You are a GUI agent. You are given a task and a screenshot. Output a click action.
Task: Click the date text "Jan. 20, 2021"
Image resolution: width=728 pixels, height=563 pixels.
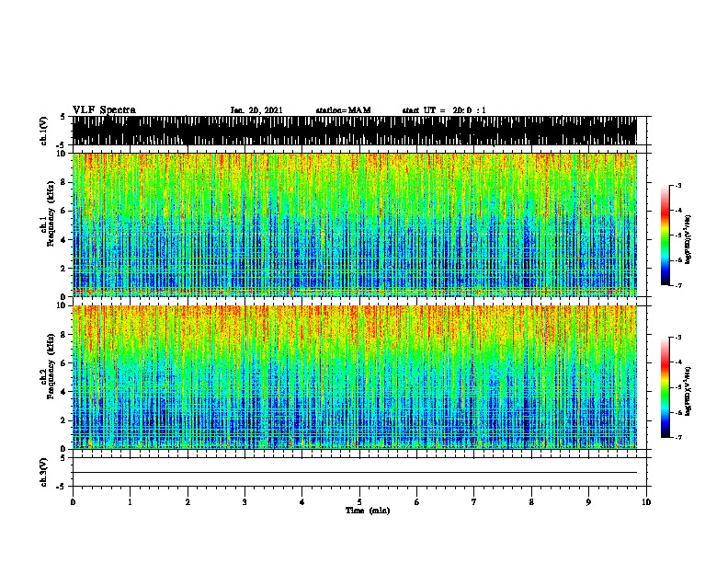point(256,110)
